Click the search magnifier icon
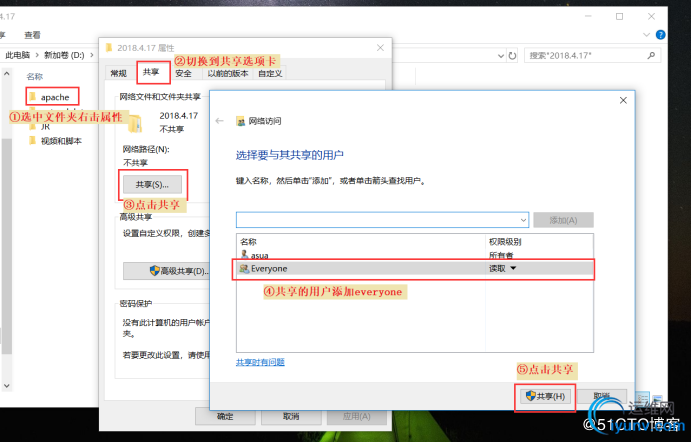Screen dimensions: 691x442 (x=651, y=56)
